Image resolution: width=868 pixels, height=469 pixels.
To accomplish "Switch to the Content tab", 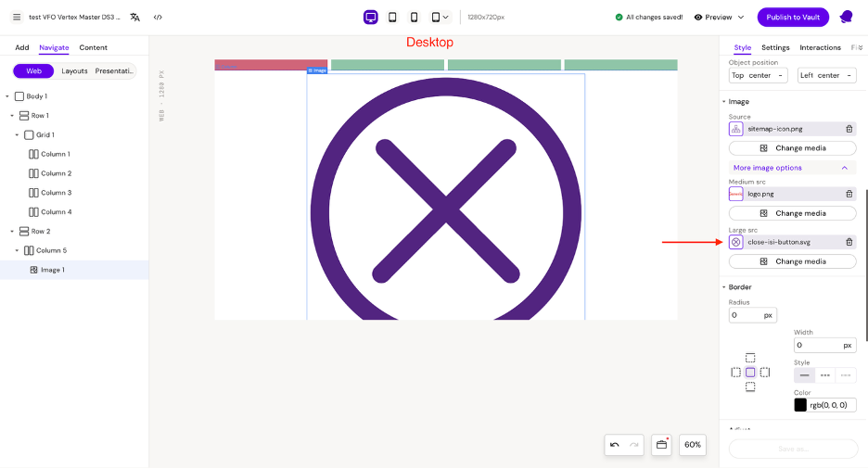I will (x=93, y=47).
